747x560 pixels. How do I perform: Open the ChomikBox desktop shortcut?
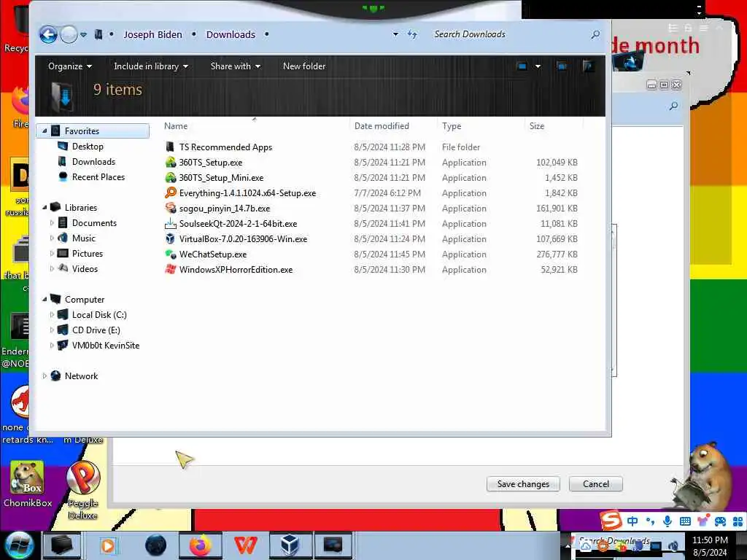(x=28, y=484)
